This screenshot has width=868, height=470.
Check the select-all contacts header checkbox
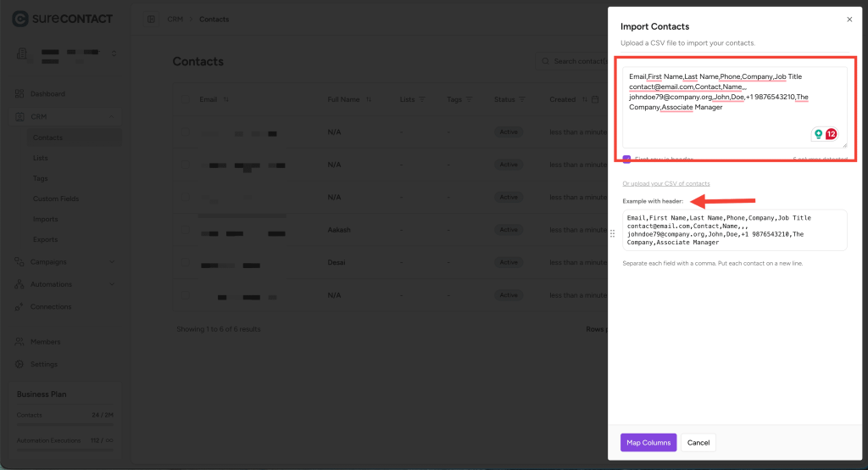(x=185, y=99)
